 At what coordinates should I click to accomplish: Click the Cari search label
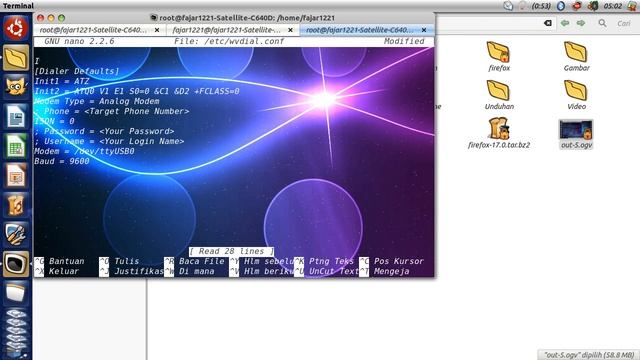[x=624, y=24]
